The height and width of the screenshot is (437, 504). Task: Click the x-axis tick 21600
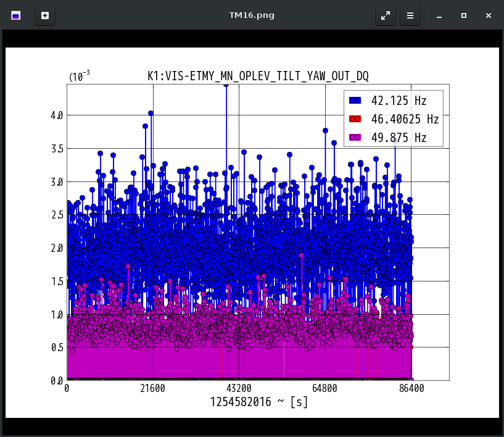tap(152, 388)
